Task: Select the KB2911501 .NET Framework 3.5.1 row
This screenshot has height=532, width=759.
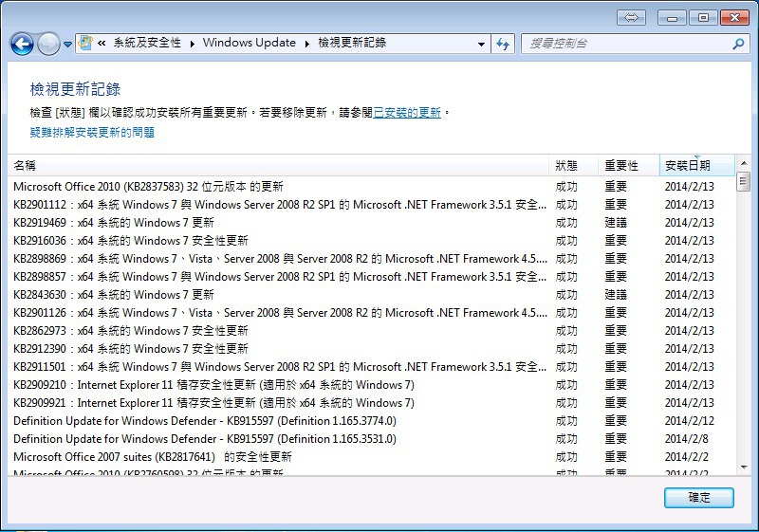Action: click(371, 367)
